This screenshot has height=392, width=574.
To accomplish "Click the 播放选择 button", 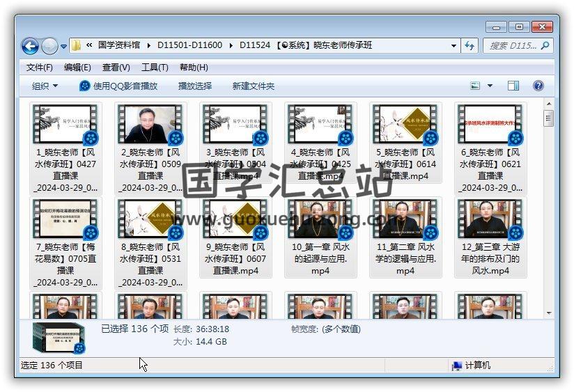I will coord(195,86).
